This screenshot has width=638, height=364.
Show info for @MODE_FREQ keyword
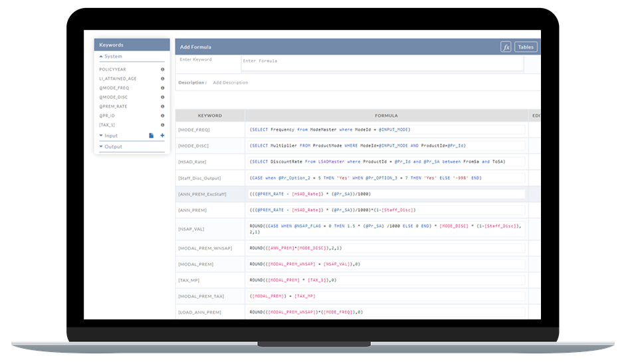coord(162,88)
